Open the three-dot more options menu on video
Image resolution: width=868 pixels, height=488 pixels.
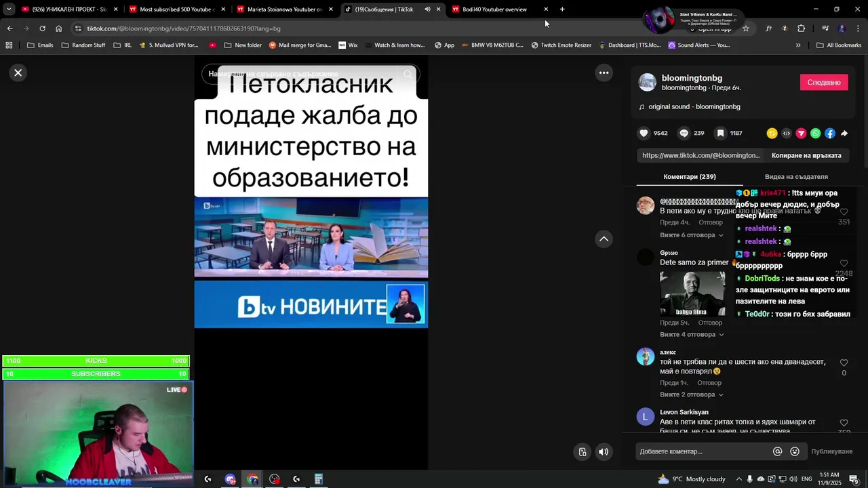tap(604, 73)
